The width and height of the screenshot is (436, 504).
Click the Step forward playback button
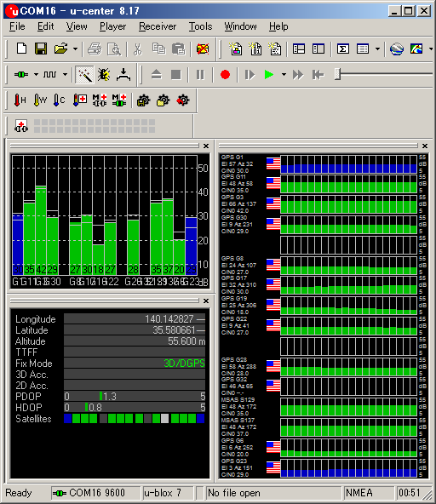tap(250, 75)
